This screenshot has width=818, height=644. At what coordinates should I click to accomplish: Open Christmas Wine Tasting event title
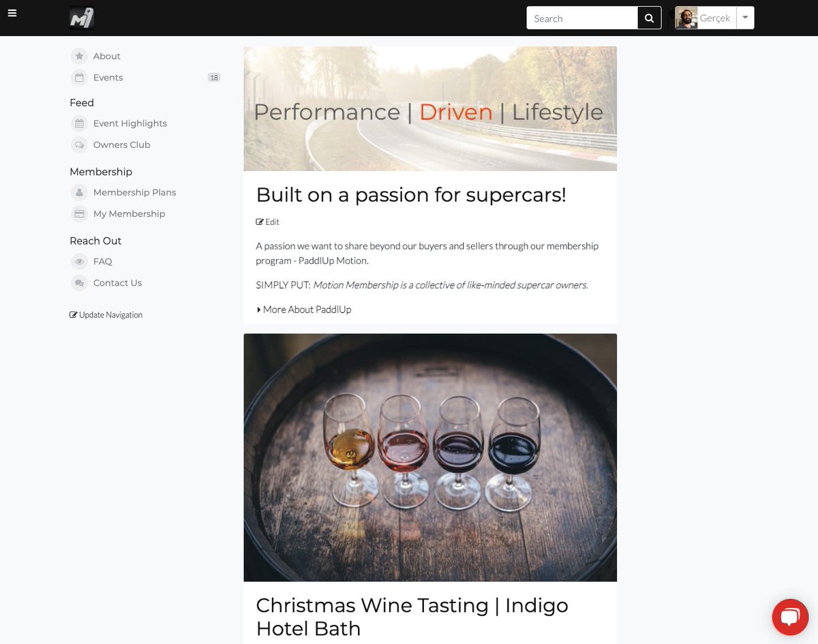tap(412, 616)
